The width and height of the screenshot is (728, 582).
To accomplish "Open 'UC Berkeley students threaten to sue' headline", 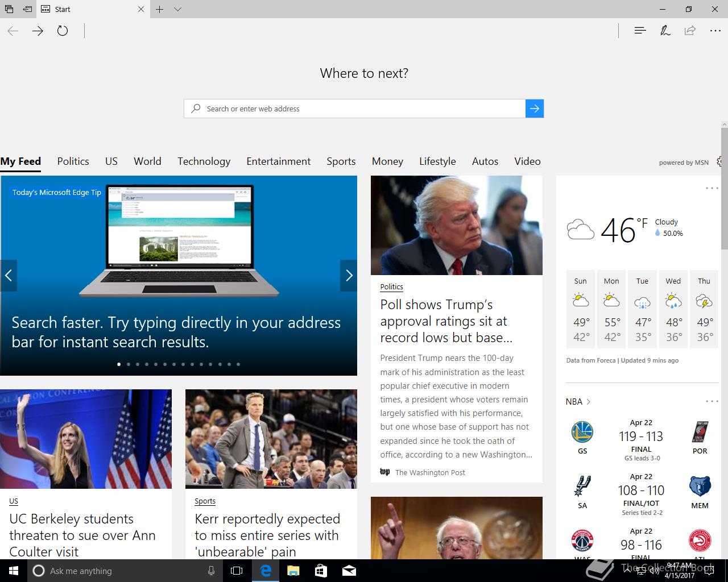I will [82, 535].
